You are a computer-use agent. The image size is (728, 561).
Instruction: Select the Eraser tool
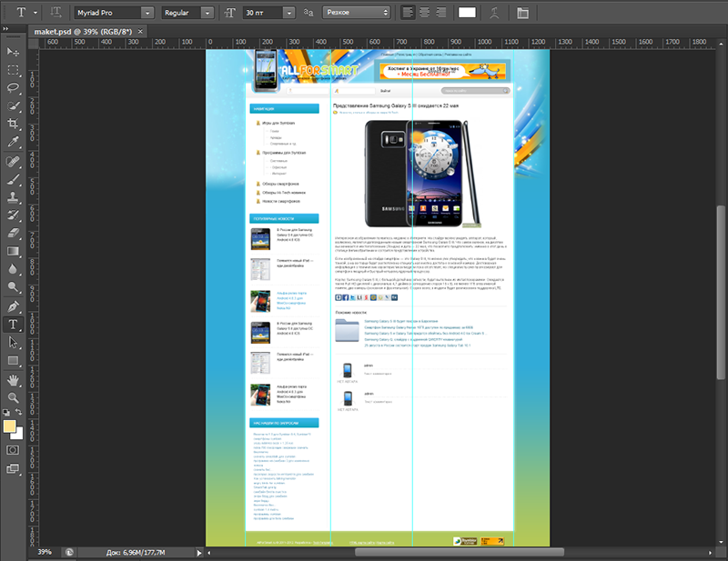[14, 234]
